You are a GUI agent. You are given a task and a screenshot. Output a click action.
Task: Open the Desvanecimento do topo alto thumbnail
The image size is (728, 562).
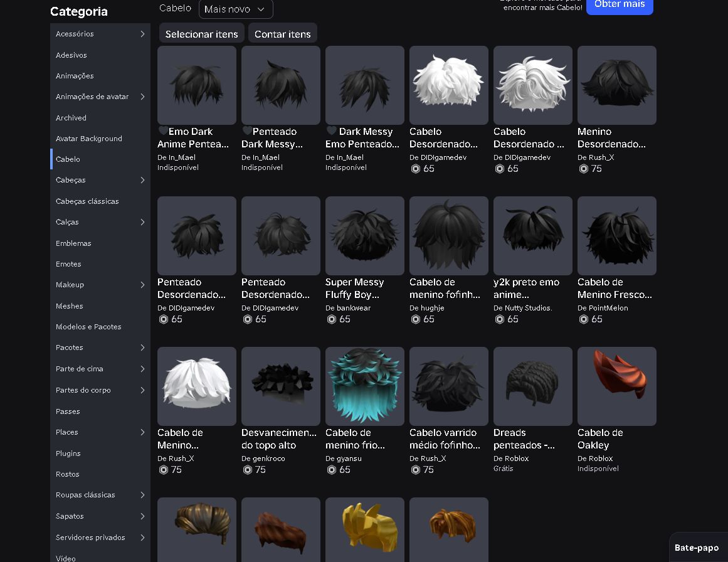281,386
